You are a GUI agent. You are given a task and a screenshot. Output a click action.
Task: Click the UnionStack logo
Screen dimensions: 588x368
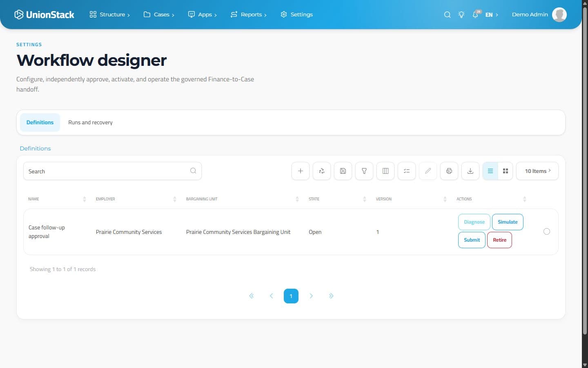44,15
